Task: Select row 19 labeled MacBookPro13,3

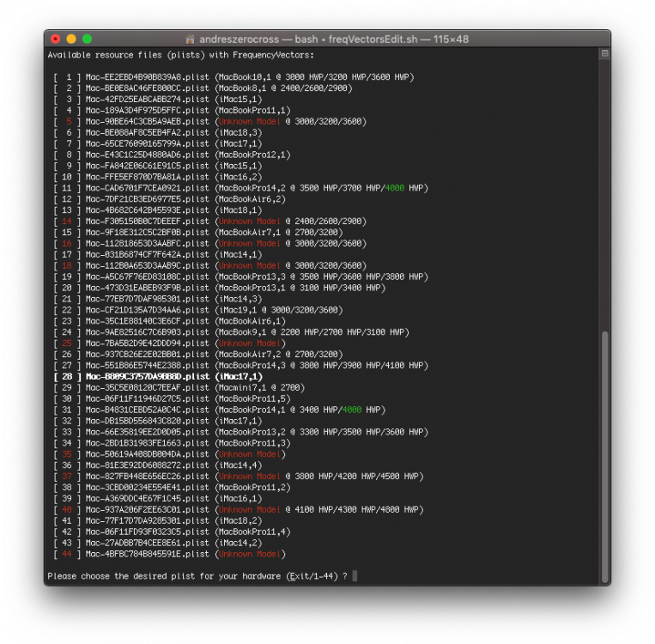Action: pos(241,276)
